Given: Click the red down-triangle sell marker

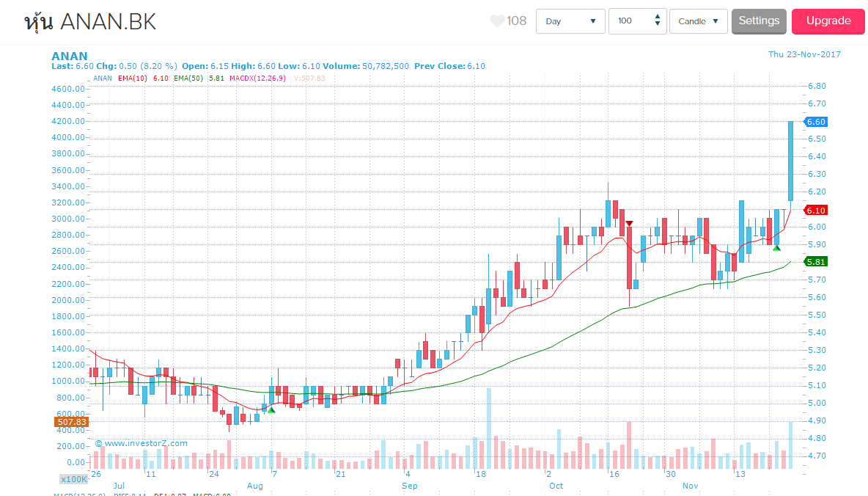Looking at the screenshot, I should pyautogui.click(x=629, y=223).
